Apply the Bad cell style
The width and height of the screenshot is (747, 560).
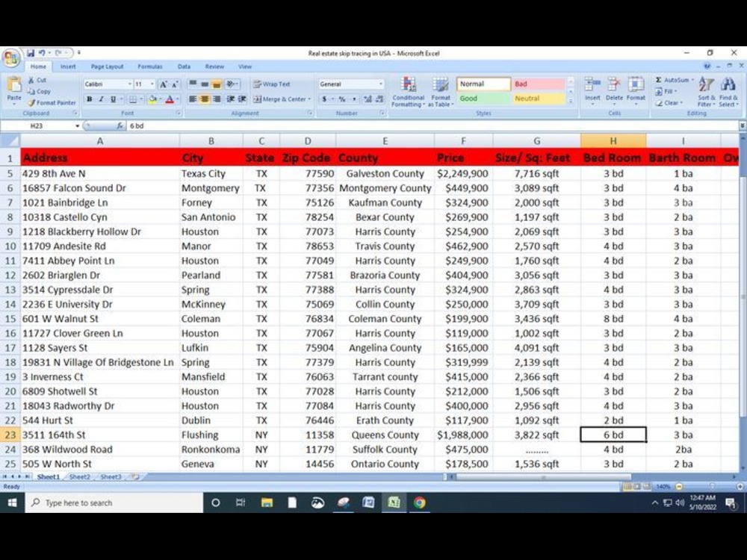pos(538,84)
